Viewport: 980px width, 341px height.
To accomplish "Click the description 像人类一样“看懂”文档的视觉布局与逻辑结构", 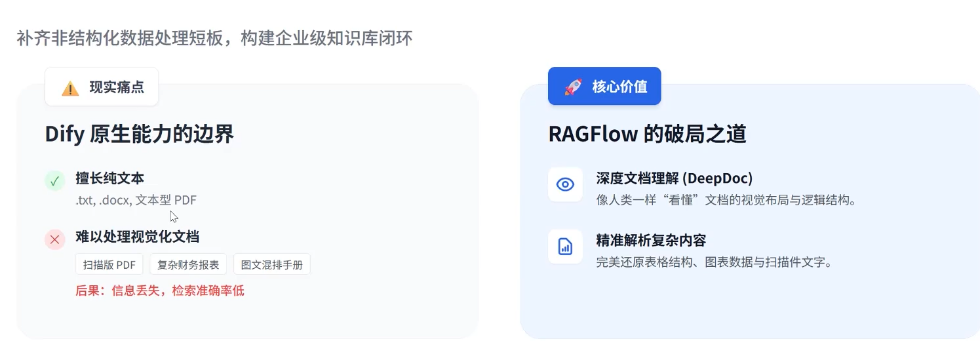I will pos(726,200).
